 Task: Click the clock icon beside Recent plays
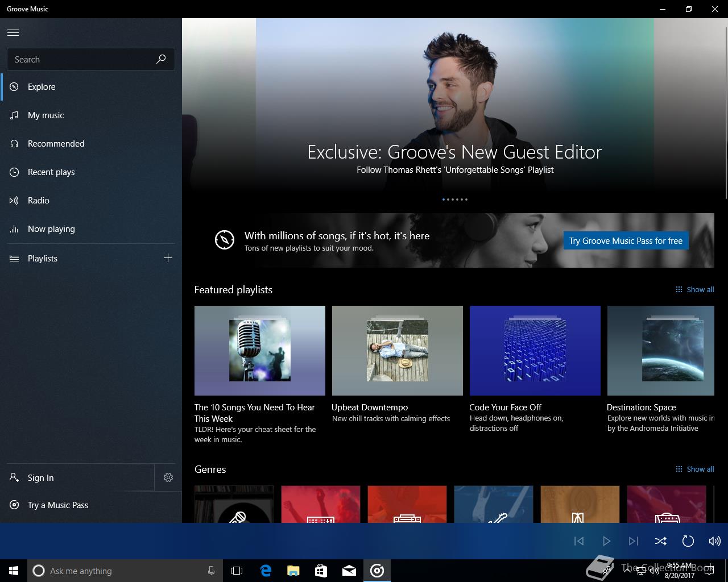14,172
